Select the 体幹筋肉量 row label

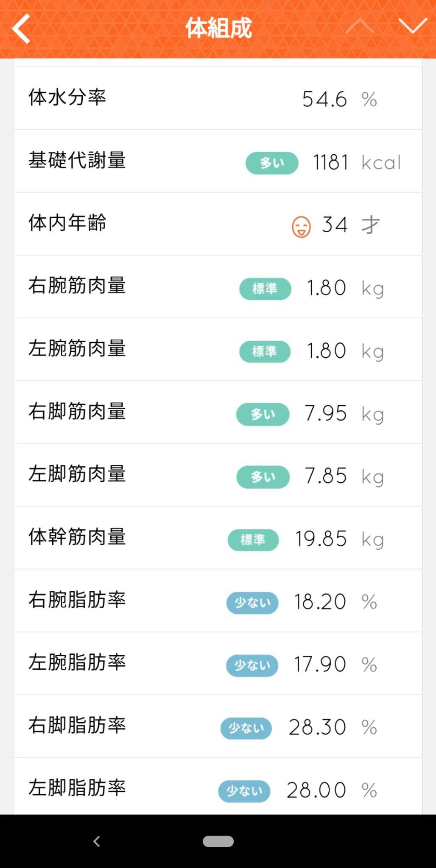[77, 537]
